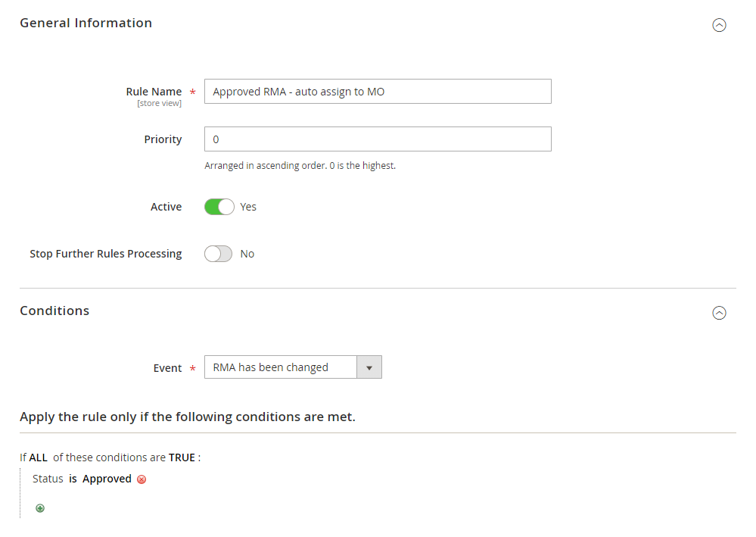Click the Rule Name input field

(x=378, y=92)
